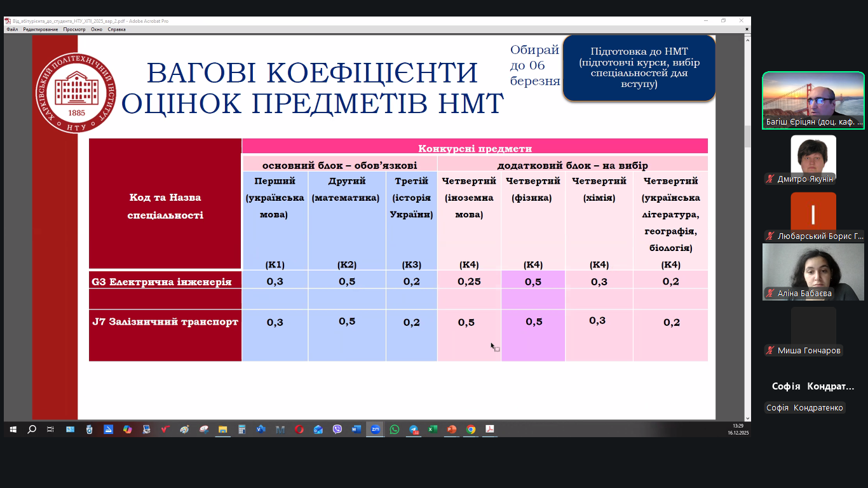This screenshot has width=868, height=488.
Task: Open Task View on the taskbar
Action: [x=51, y=430]
